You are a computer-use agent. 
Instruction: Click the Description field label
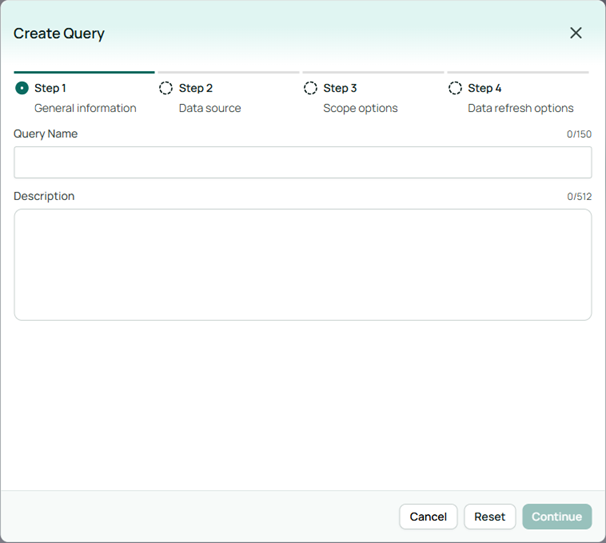point(44,196)
